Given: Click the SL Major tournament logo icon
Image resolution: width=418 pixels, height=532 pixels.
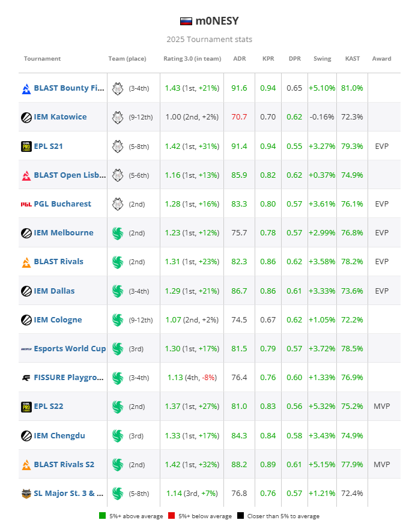Looking at the screenshot, I should point(26,494).
